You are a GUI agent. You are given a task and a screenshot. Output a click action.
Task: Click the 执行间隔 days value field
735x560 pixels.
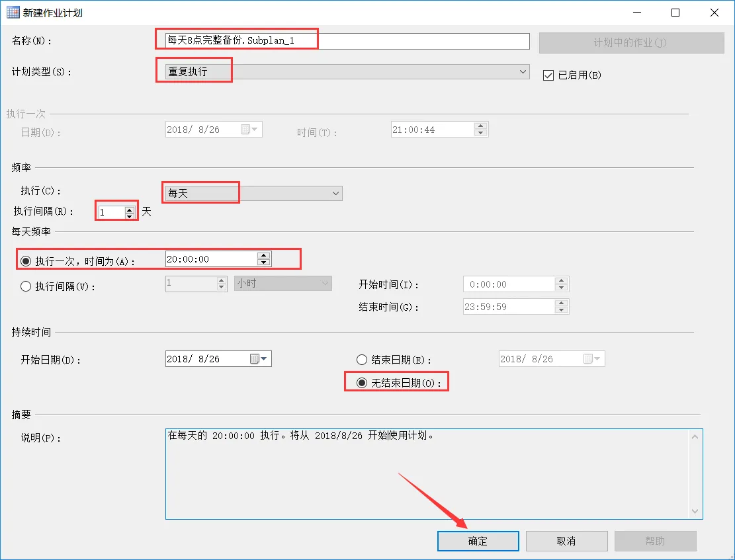tap(112, 212)
